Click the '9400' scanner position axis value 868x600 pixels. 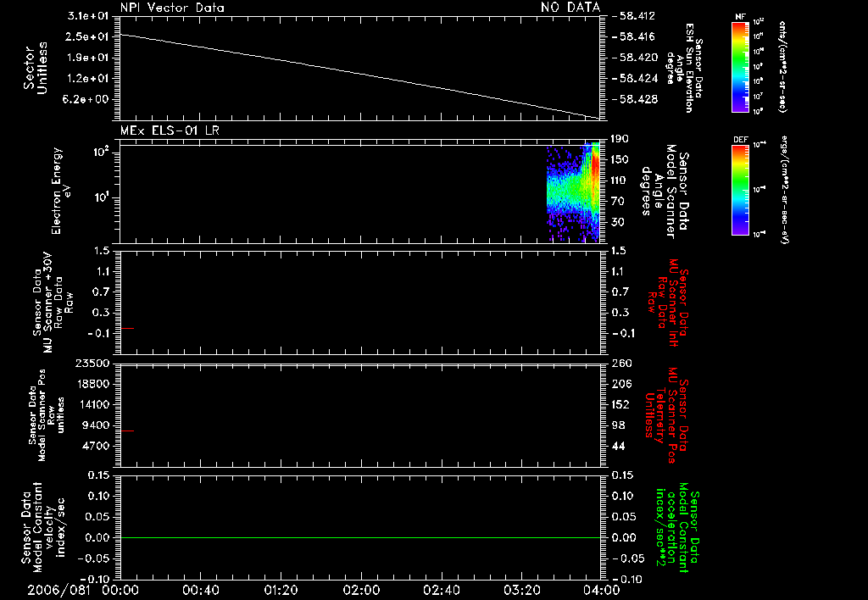pyautogui.click(x=96, y=425)
